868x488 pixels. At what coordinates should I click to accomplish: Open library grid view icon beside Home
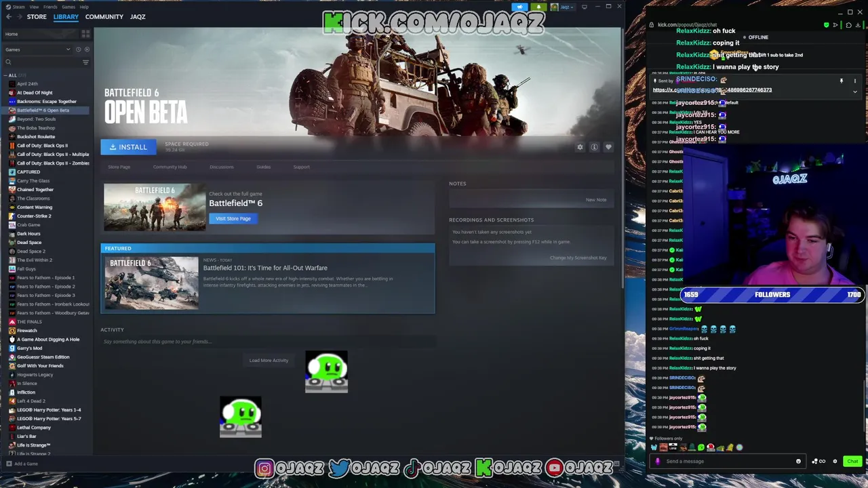85,34
